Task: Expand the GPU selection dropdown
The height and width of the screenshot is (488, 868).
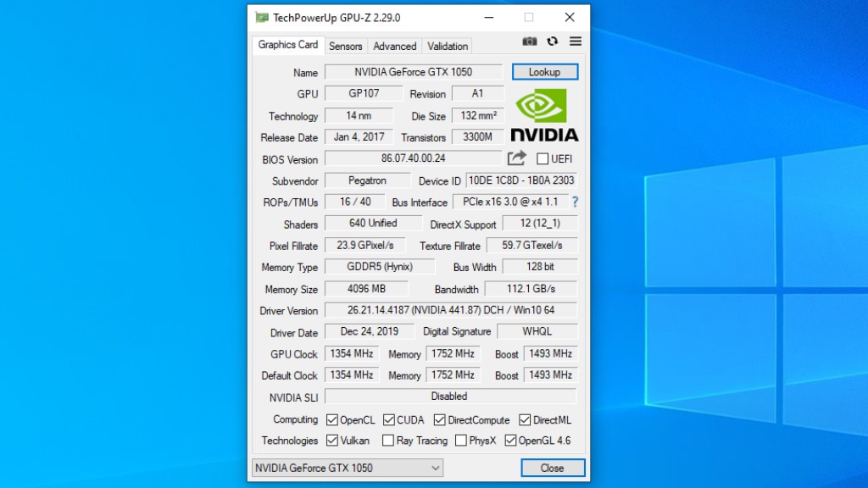Action: (348, 468)
